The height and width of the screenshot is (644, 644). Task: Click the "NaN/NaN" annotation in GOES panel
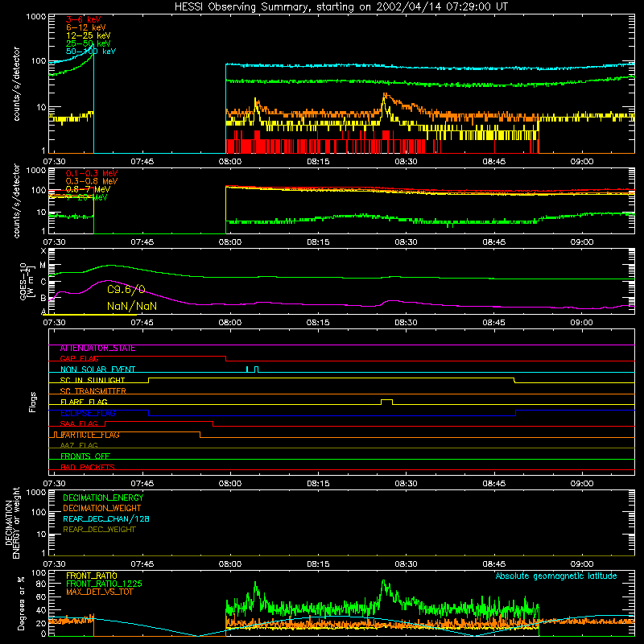pos(132,307)
